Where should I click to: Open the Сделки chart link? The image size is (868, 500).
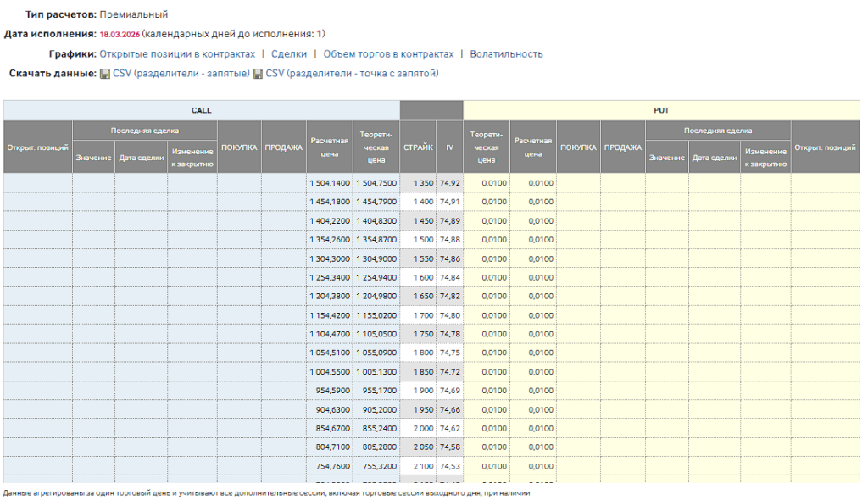point(289,54)
